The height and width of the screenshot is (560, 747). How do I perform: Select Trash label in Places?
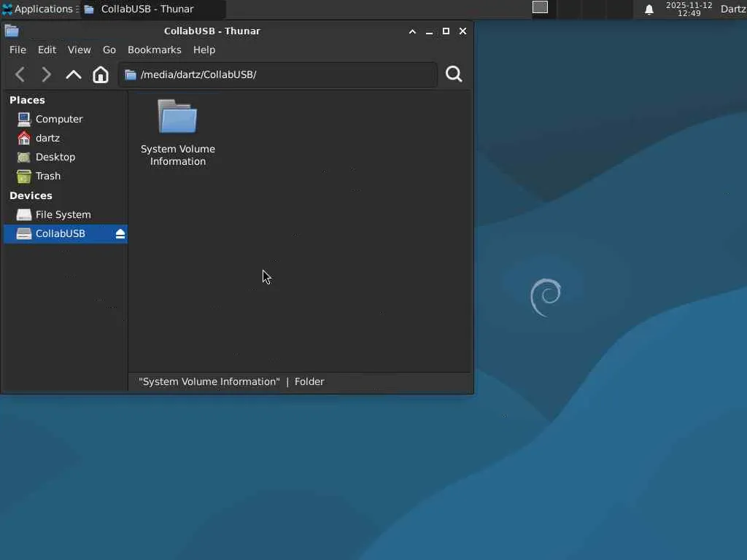(48, 176)
